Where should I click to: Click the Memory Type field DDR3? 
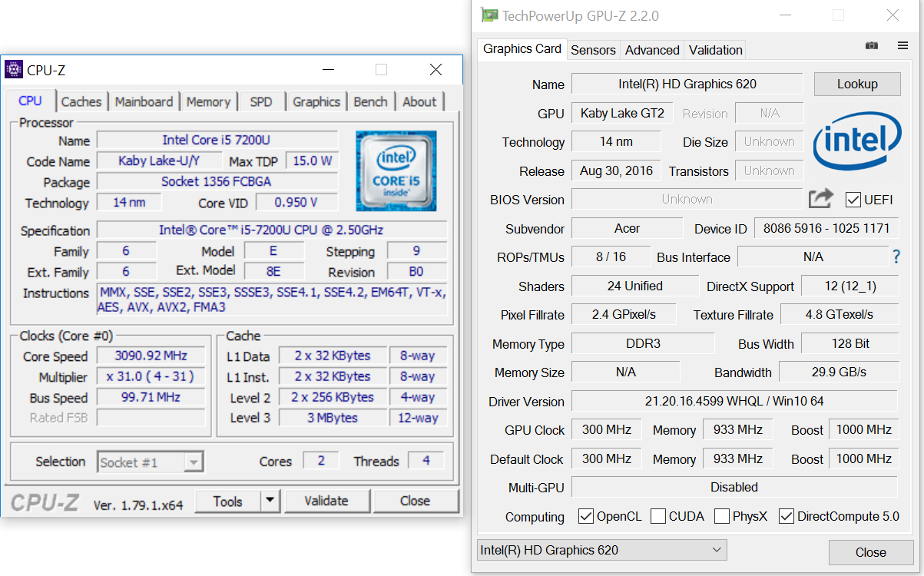pyautogui.click(x=643, y=343)
